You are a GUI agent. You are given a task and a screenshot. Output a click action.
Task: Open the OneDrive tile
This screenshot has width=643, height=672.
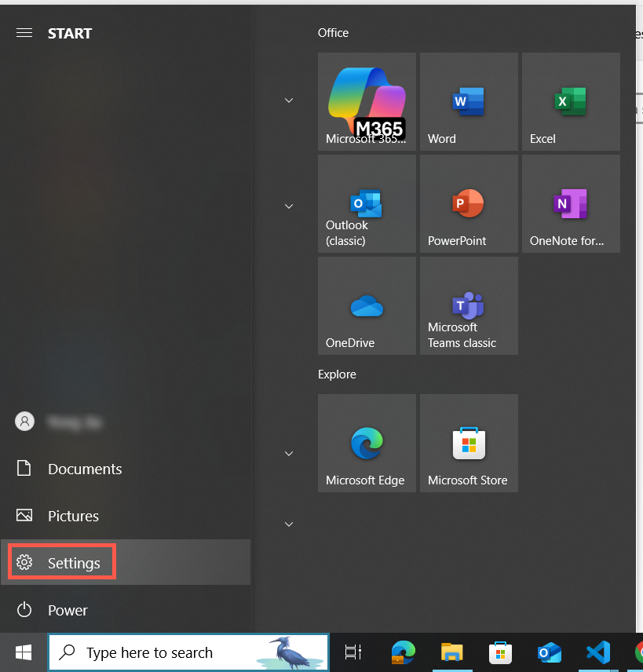pos(367,305)
